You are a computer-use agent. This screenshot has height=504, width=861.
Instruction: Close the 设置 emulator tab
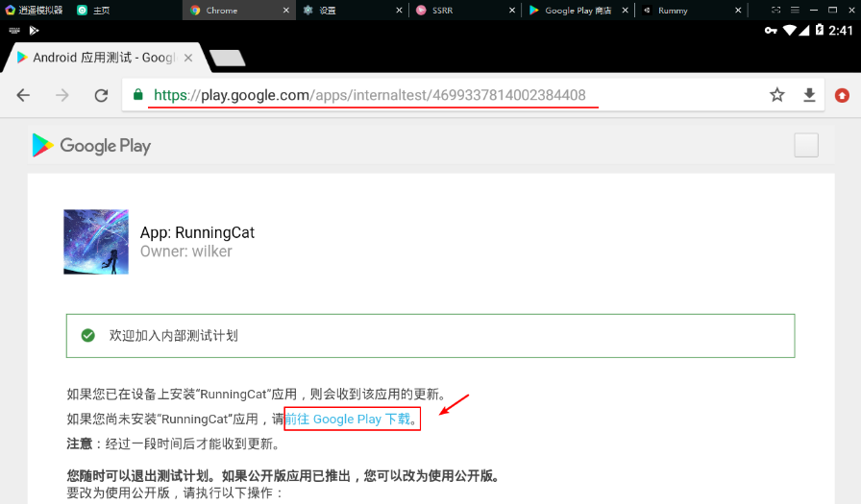(x=399, y=10)
